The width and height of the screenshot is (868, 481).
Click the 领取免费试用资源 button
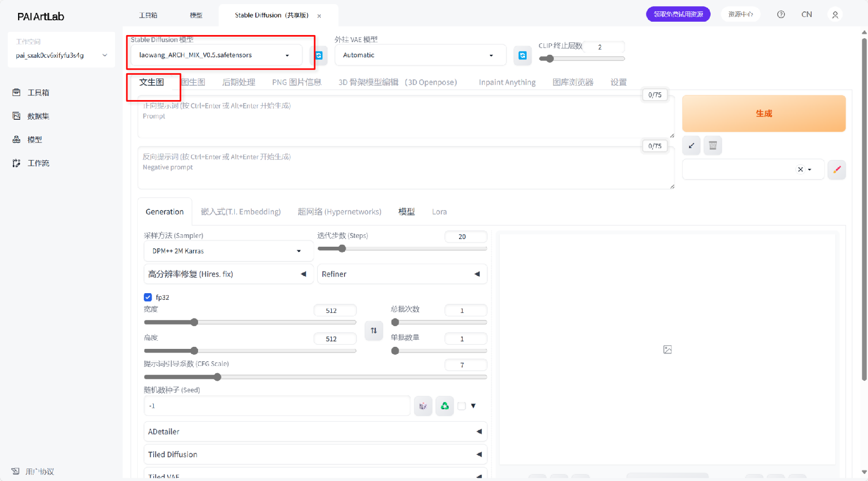pyautogui.click(x=678, y=14)
